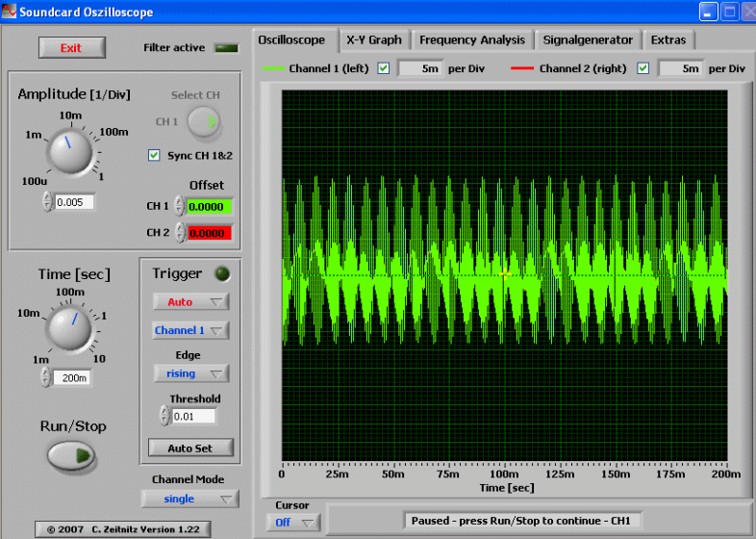The width and height of the screenshot is (756, 539).
Task: Uncheck the Sync CH 1&2 checkbox
Action: point(154,155)
